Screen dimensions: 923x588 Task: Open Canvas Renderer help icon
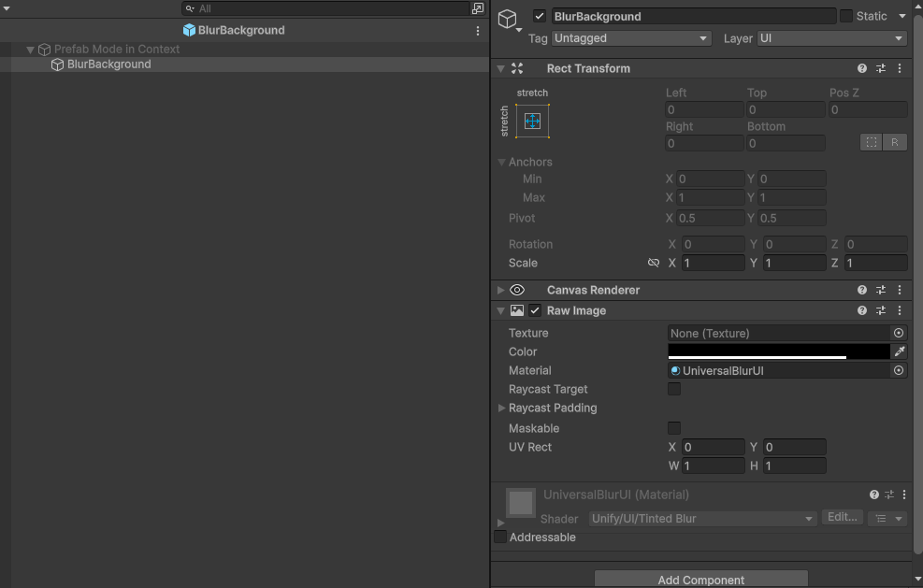862,290
